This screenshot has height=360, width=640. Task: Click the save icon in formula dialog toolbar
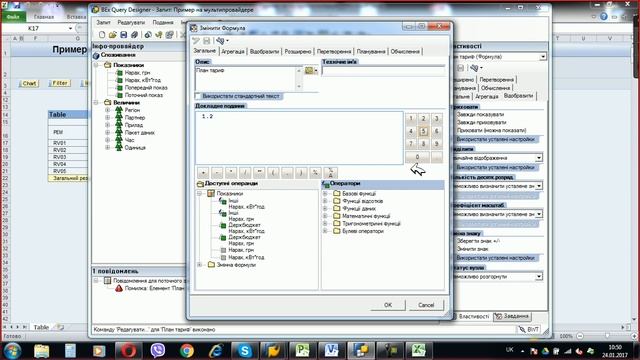pos(207,40)
